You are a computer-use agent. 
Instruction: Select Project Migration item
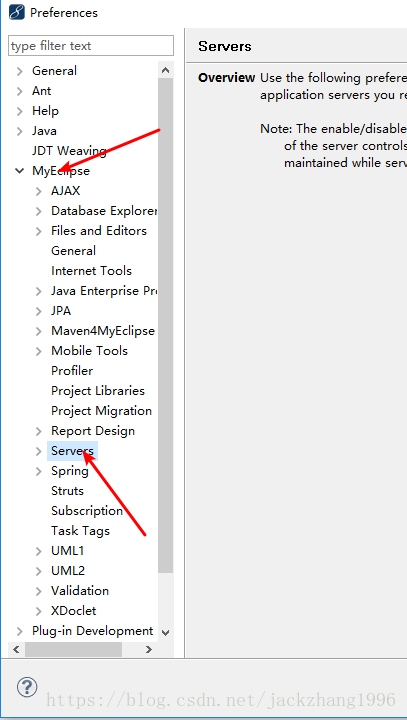[101, 411]
